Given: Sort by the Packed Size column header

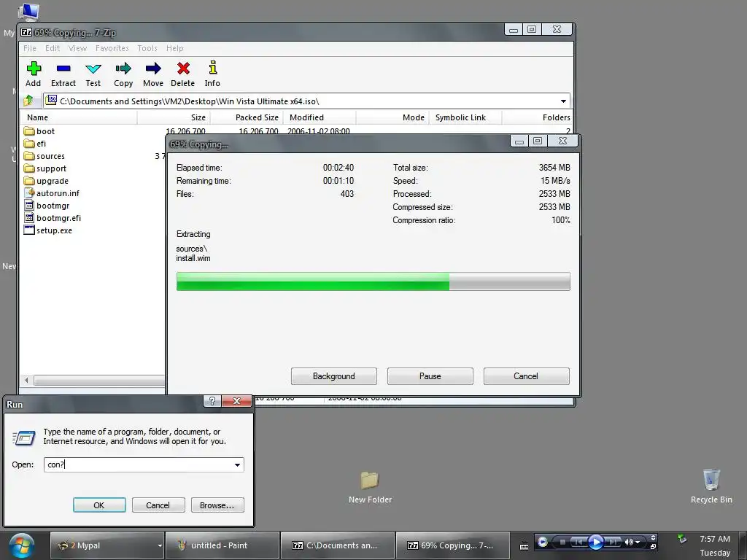Looking at the screenshot, I should (247, 117).
